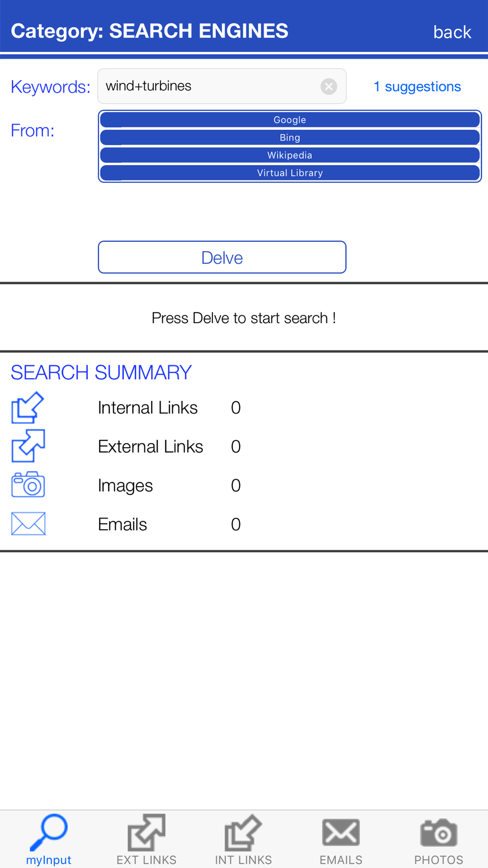Click the Internal Links arrow icon
This screenshot has width=488, height=868.
point(28,408)
